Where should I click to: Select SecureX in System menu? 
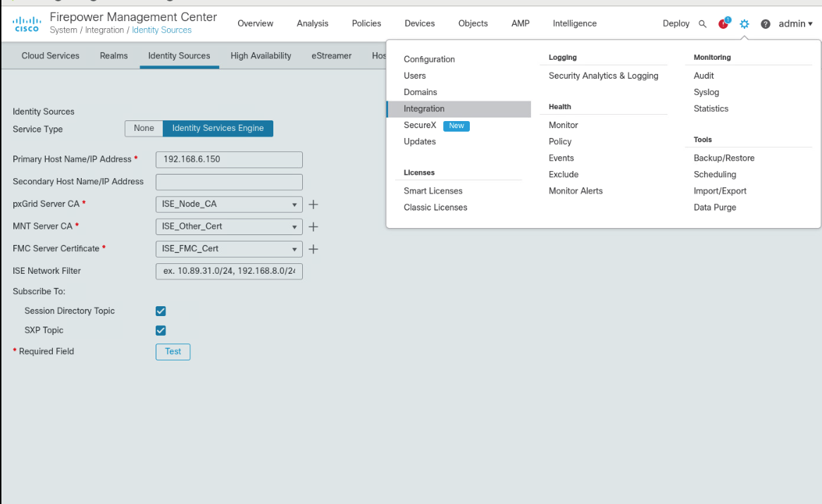(x=420, y=125)
